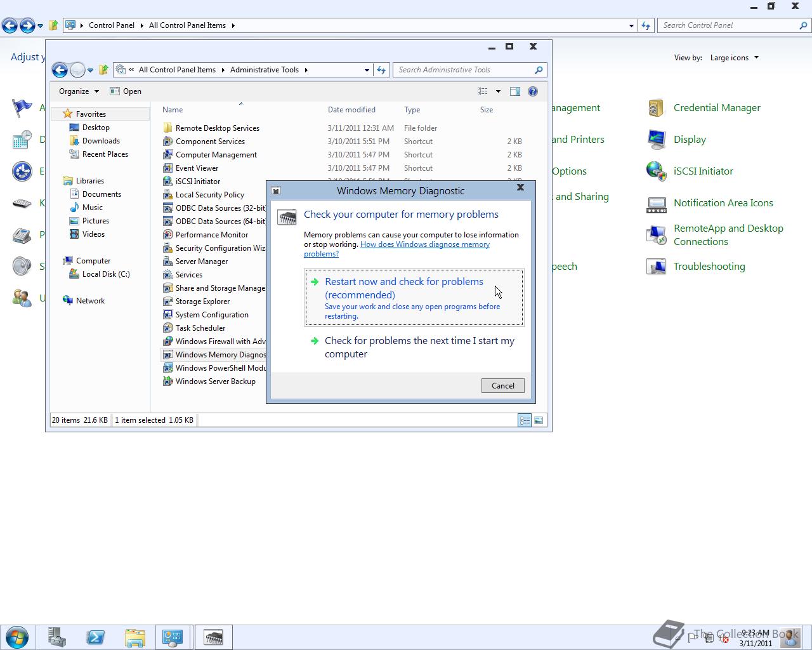
Task: Expand arrow after All Control Panel Items breadcrumb
Action: [x=233, y=25]
